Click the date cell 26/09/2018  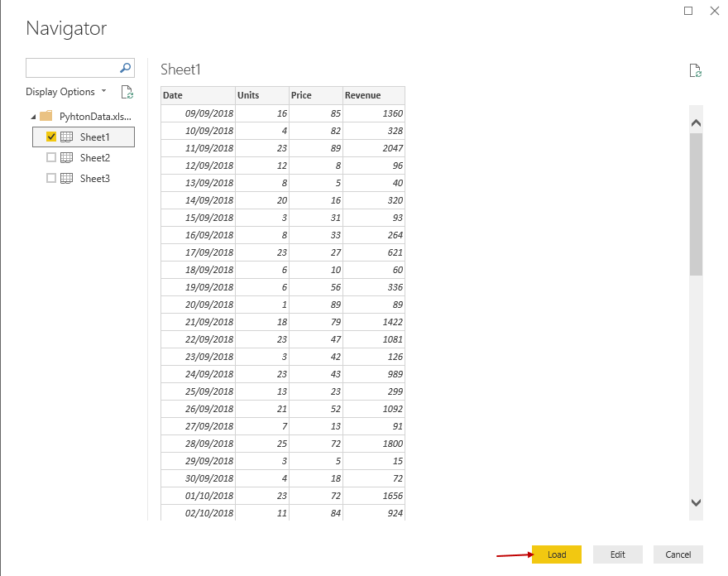pos(199,409)
